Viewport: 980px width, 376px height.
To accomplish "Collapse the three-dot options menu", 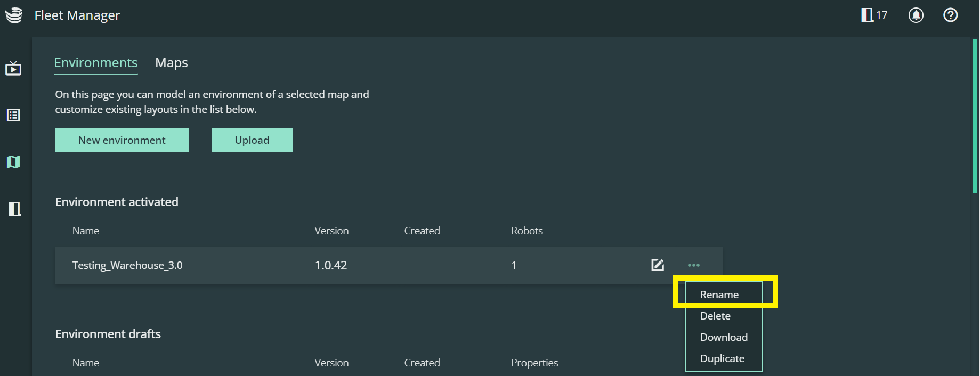I will [x=693, y=265].
